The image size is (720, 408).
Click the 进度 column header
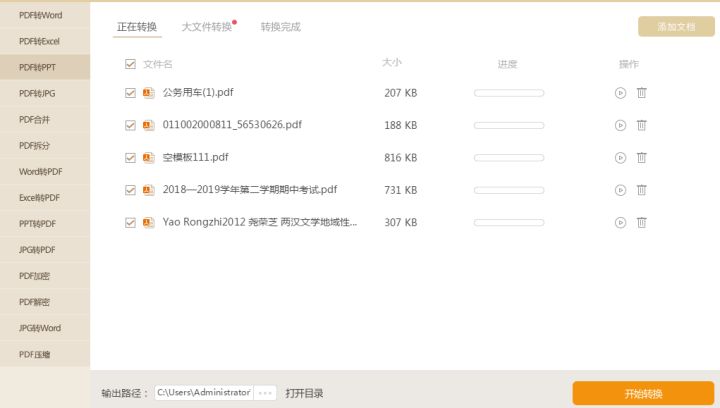click(507, 64)
